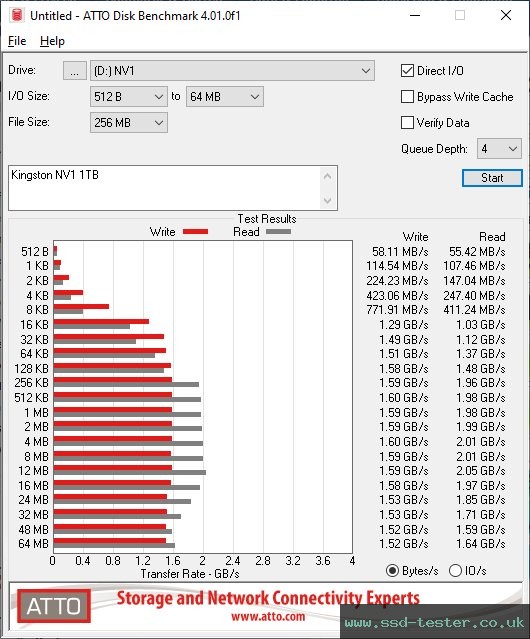Click the 12 MB read value 2.05 GB/s
Viewport: 530px width, 639px height.
tap(481, 471)
